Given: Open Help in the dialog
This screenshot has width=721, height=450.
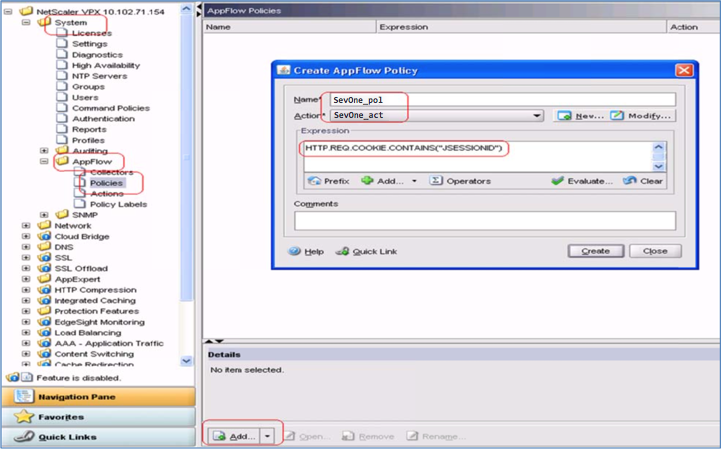Looking at the screenshot, I should (306, 251).
